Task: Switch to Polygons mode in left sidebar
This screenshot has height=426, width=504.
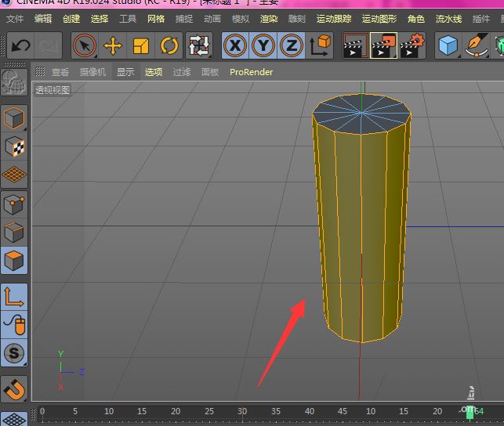Action: pyautogui.click(x=14, y=260)
